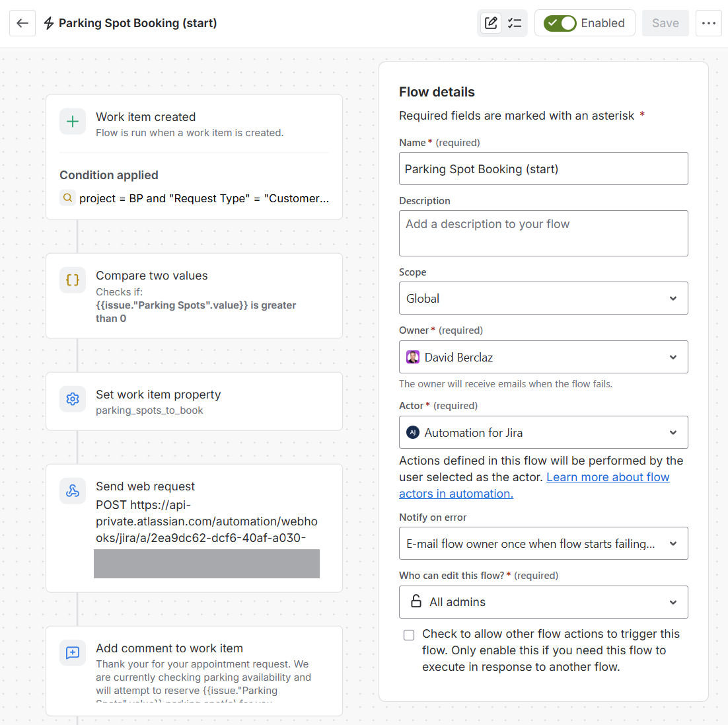
Task: Select the plus icon of Work item created
Action: click(x=73, y=122)
